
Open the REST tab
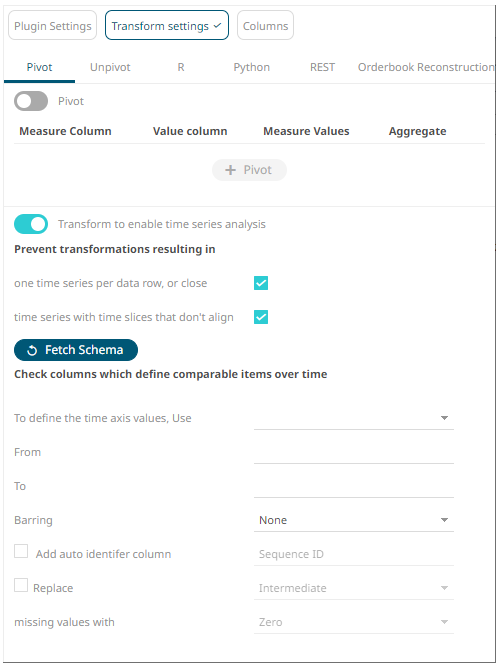322,67
